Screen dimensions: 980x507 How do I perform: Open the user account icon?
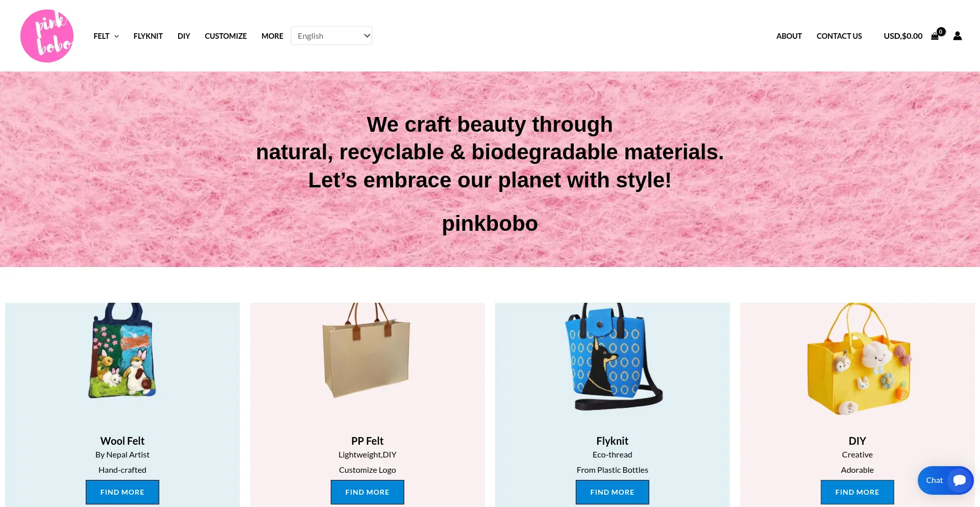[958, 36]
